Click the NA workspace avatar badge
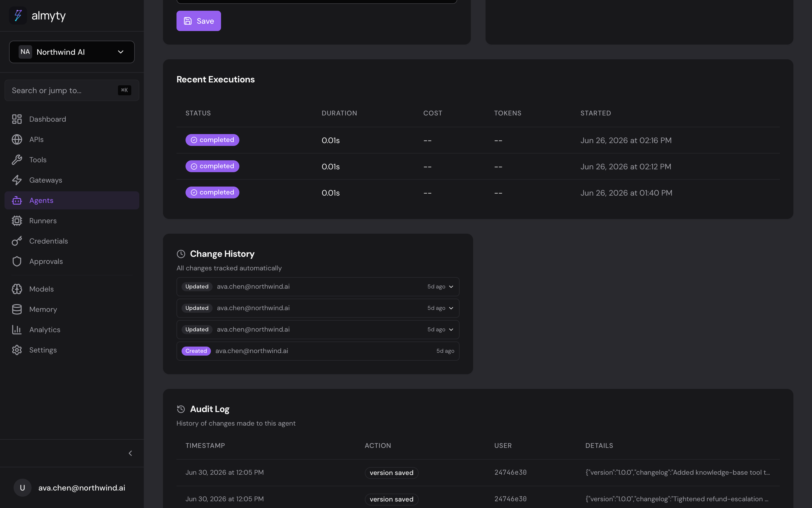 [x=25, y=52]
